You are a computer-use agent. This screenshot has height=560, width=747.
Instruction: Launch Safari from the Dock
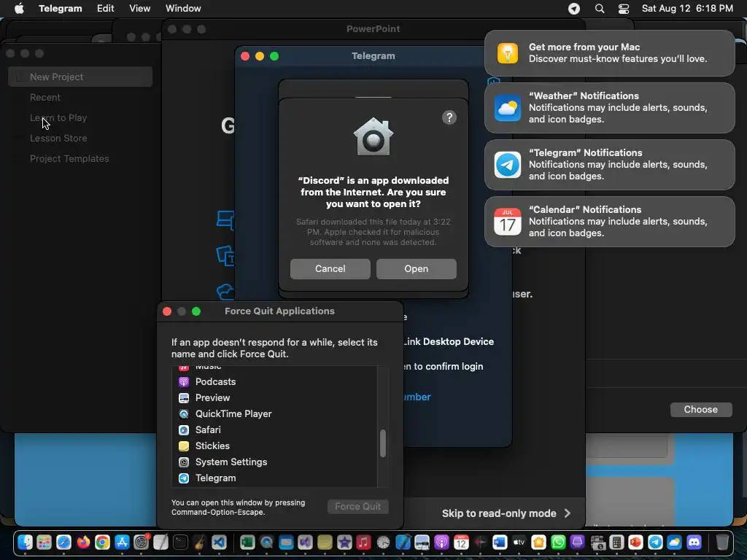click(x=64, y=542)
